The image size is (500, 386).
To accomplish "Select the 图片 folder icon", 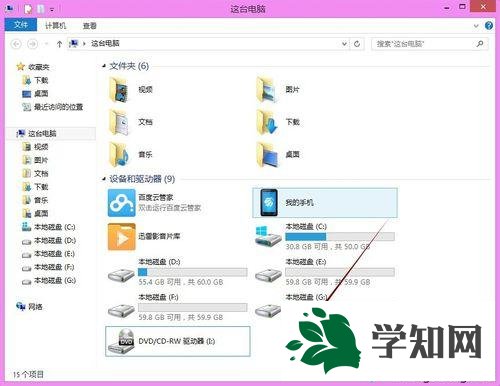I will point(267,89).
